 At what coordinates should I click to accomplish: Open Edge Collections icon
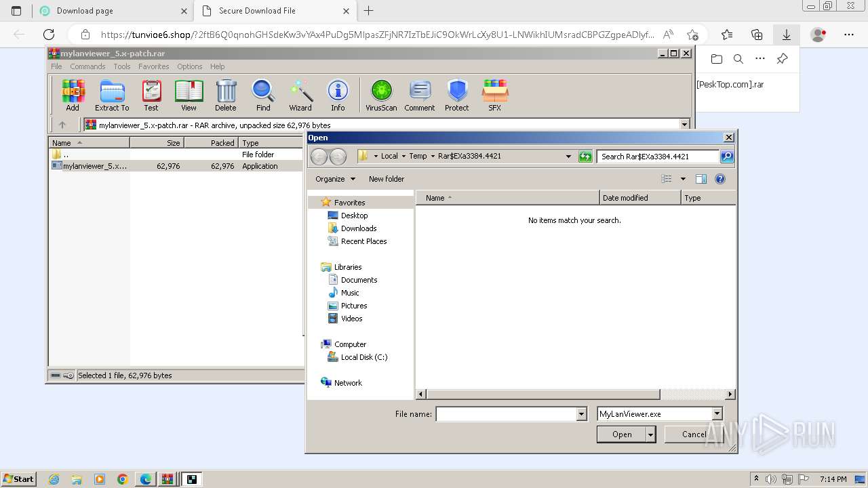[757, 35]
